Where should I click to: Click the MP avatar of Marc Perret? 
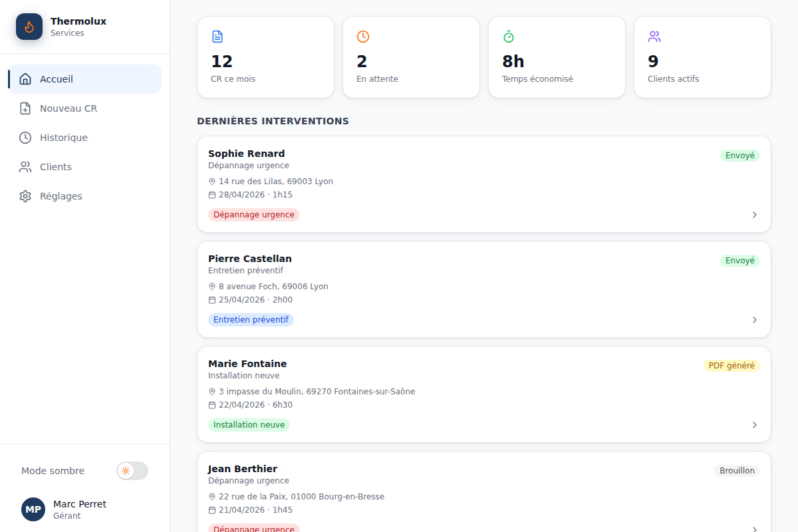(x=33, y=509)
